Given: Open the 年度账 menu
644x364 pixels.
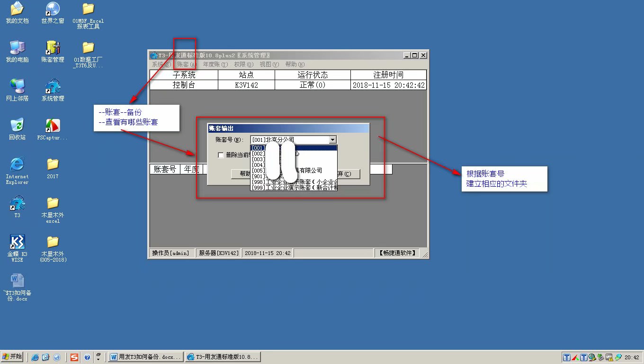Looking at the screenshot, I should point(215,64).
